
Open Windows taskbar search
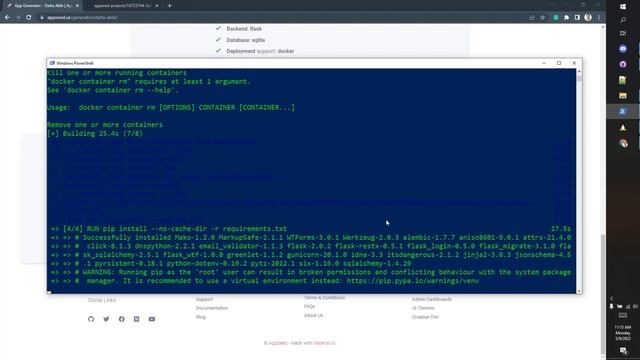coord(623,20)
